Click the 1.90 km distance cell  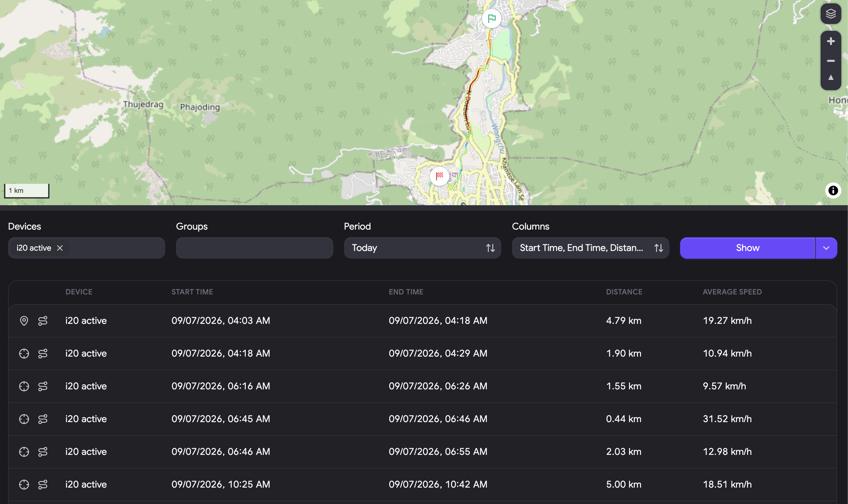click(x=623, y=354)
